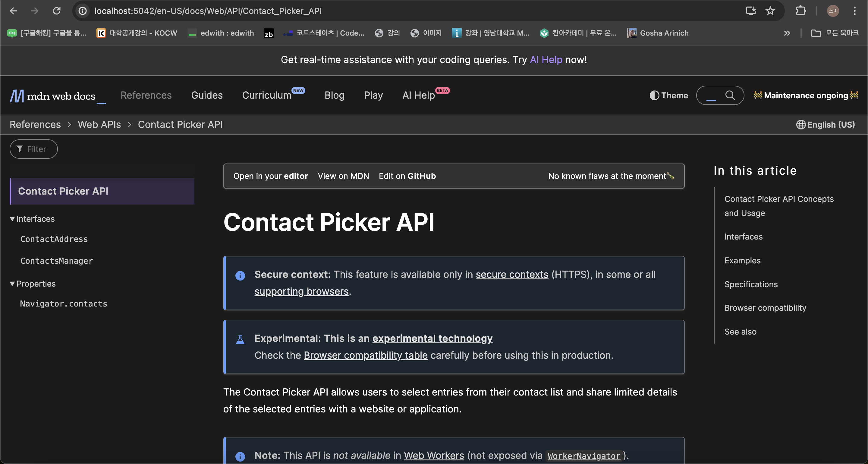Open the References menu
Viewport: 868px width, 464px height.
(x=146, y=95)
